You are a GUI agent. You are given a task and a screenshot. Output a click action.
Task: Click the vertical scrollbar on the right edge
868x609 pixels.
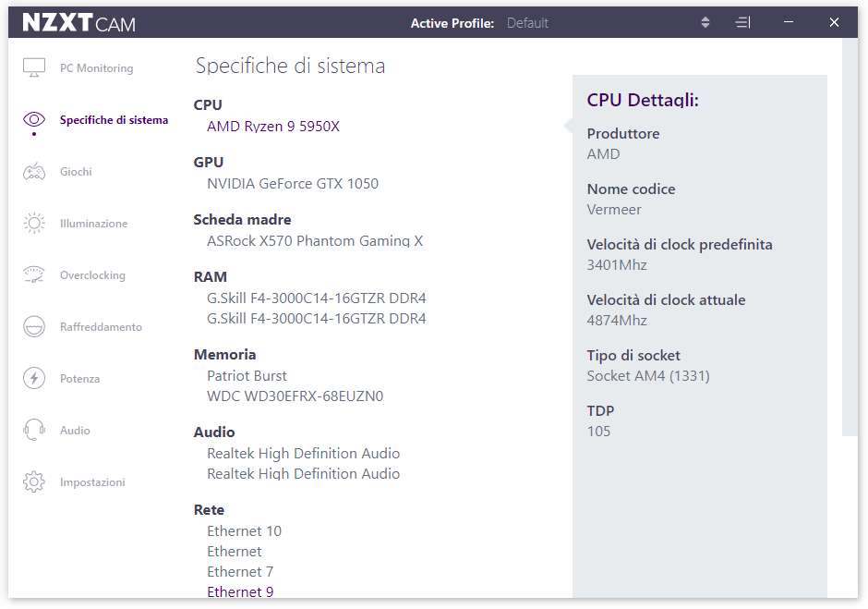(850, 238)
